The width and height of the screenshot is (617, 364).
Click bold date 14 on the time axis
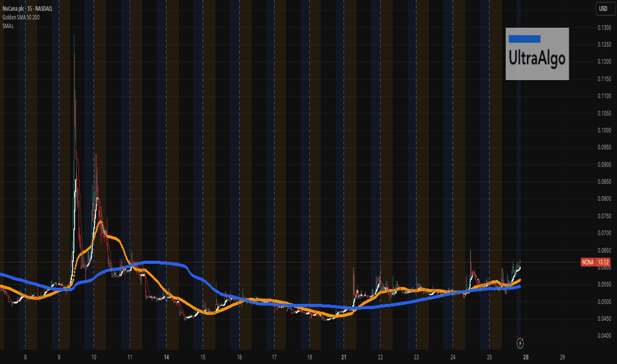pos(166,357)
